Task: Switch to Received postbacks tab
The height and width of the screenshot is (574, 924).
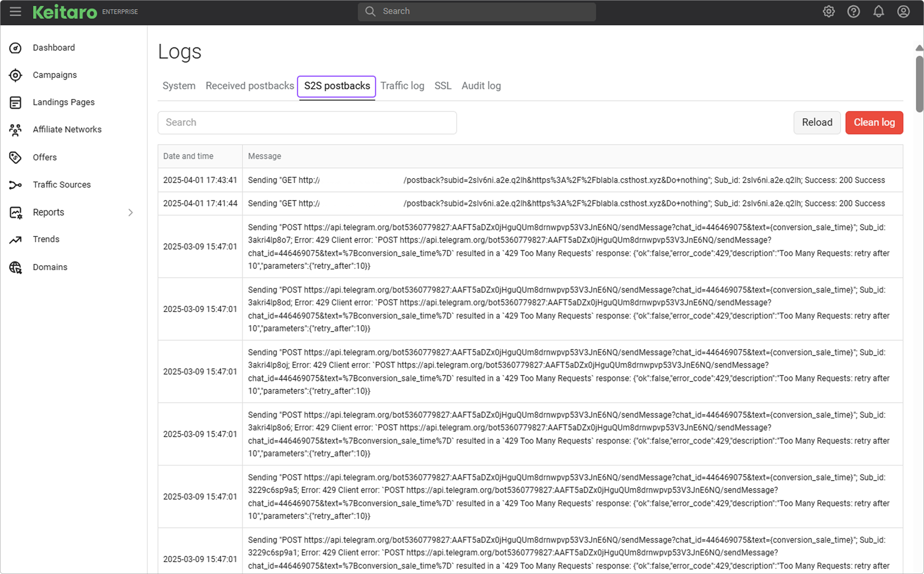Action: pyautogui.click(x=250, y=86)
